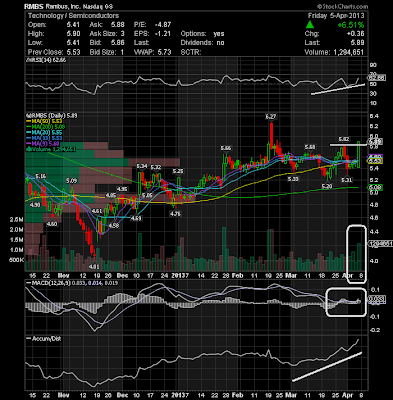Click the Volume legend entry in price panel
Viewport: 393px width, 400px height.
tap(51, 149)
